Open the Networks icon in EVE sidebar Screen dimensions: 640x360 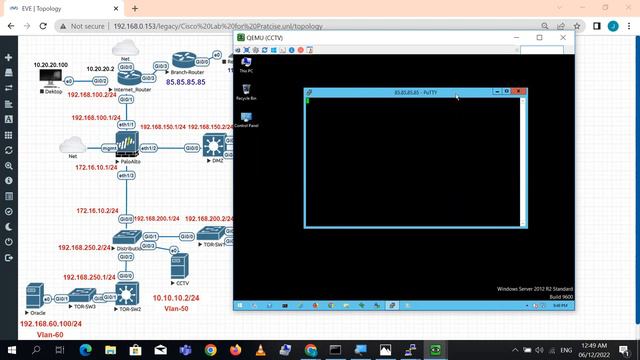coord(8,88)
